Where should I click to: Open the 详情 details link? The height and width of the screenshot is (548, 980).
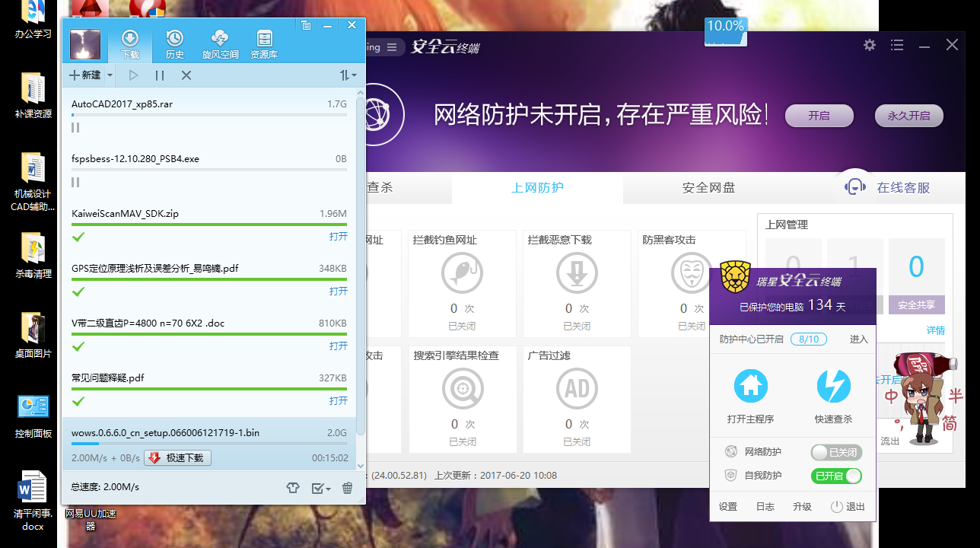(x=936, y=330)
